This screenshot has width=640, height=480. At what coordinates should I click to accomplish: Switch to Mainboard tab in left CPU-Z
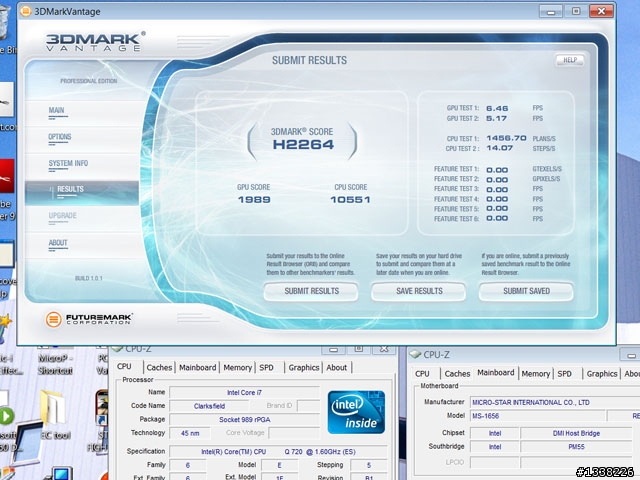point(198,367)
